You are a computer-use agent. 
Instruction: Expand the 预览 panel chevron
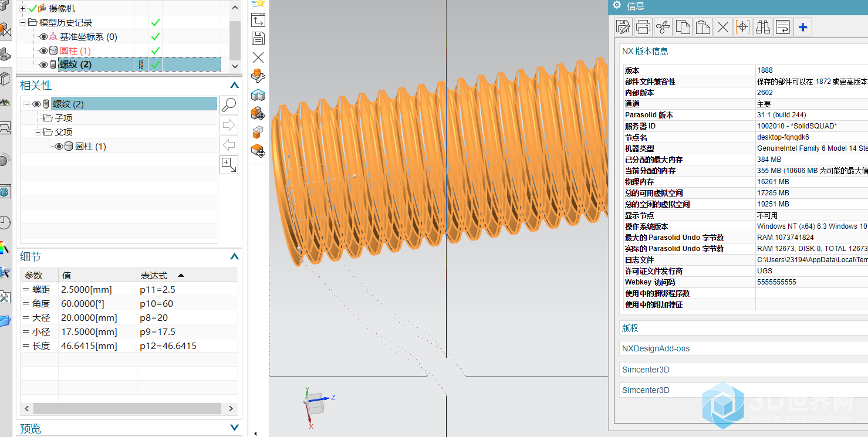(234, 429)
